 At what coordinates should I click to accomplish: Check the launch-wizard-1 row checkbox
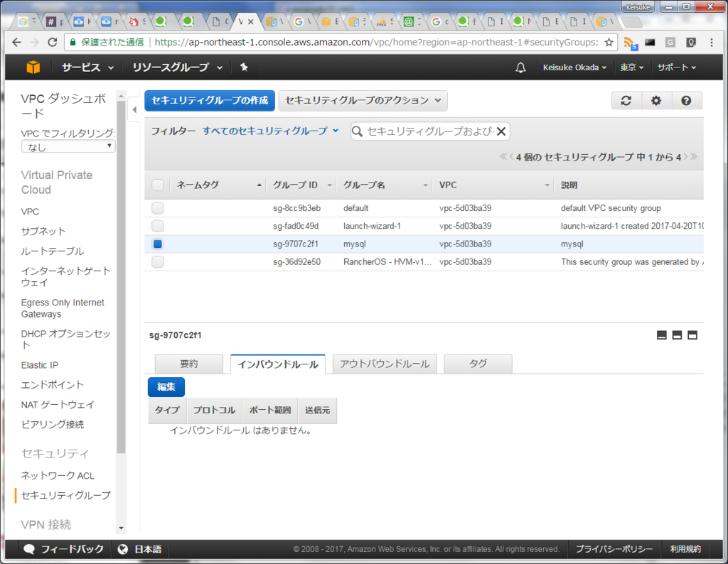tap(158, 226)
